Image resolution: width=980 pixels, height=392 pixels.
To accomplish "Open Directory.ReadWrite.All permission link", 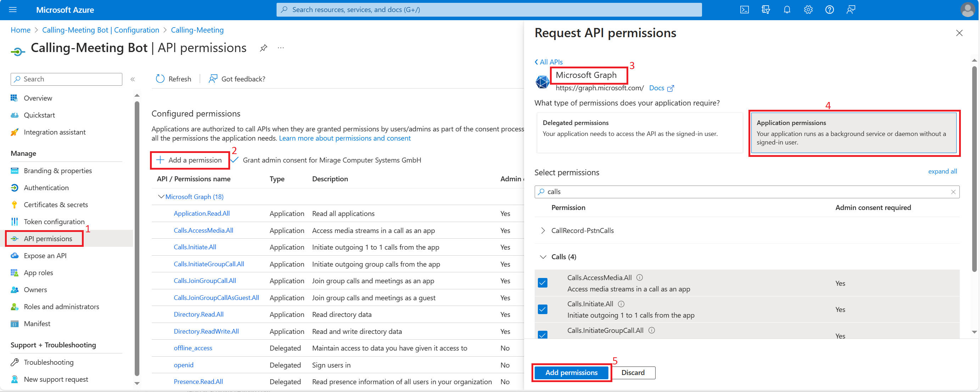I will (x=206, y=331).
